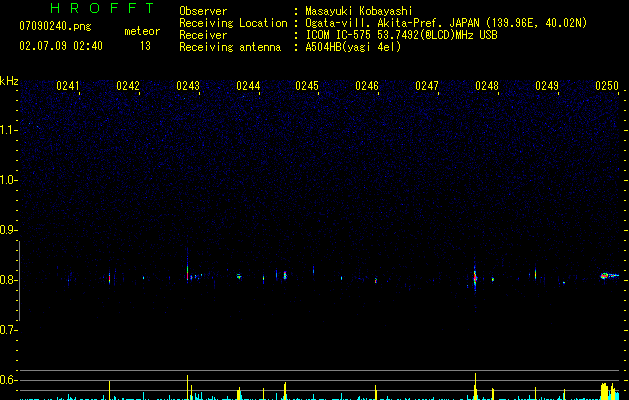Click the 0243 time label
The image size is (629, 400).
188,86
